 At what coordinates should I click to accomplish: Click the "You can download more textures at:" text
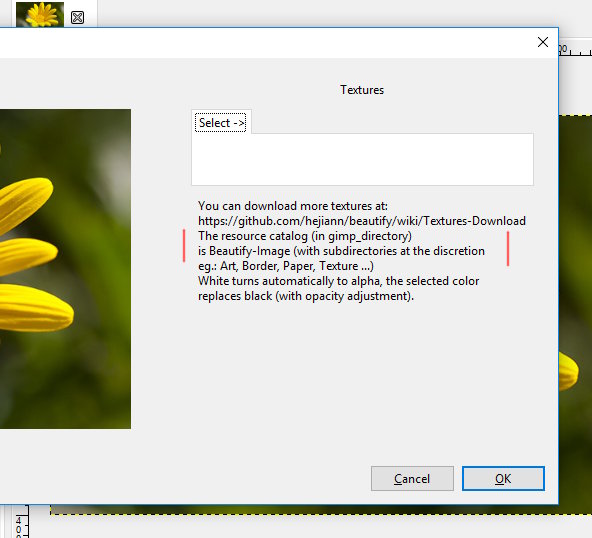[x=293, y=206]
